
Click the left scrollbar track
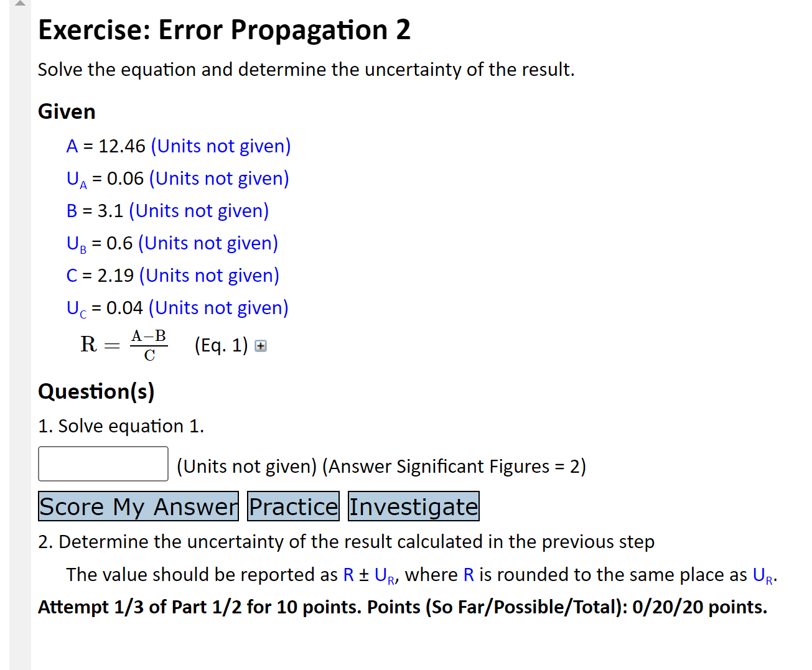pyautogui.click(x=19, y=311)
